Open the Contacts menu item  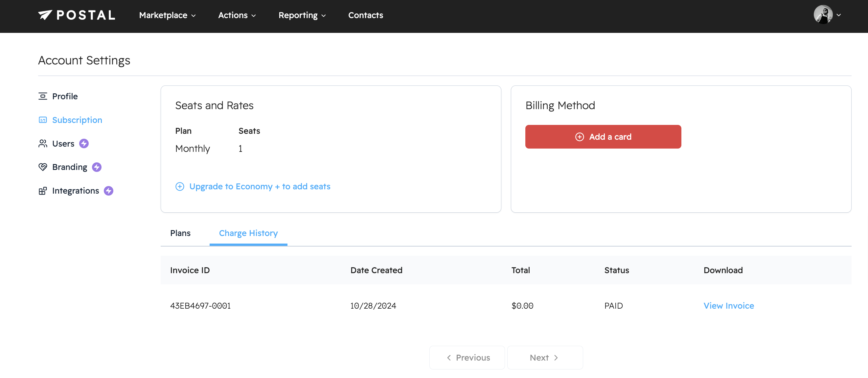point(365,15)
